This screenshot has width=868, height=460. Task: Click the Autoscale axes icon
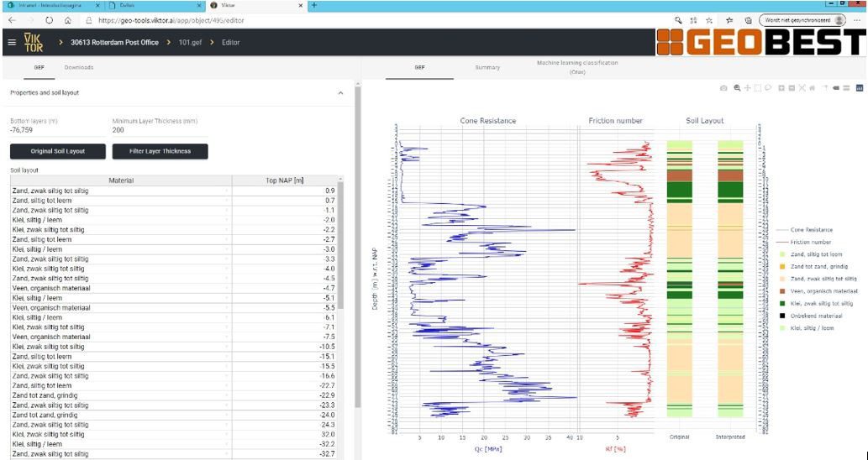point(802,88)
